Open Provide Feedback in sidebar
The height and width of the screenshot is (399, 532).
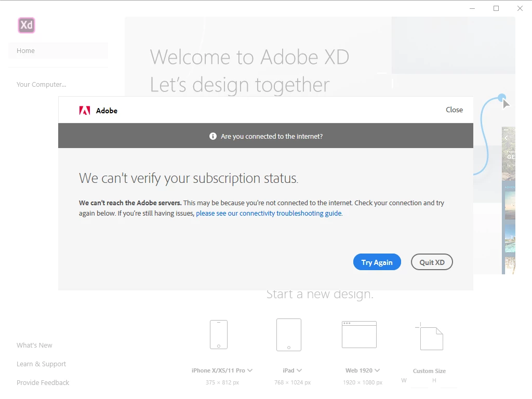coord(43,382)
